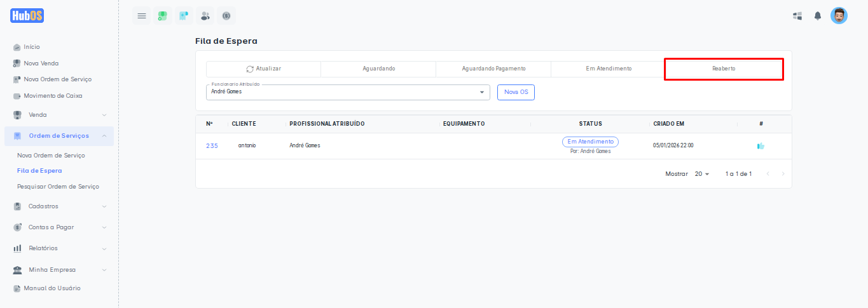Select the Em Atendimento filter tab
Image resolution: width=868 pixels, height=308 pixels.
coord(609,69)
